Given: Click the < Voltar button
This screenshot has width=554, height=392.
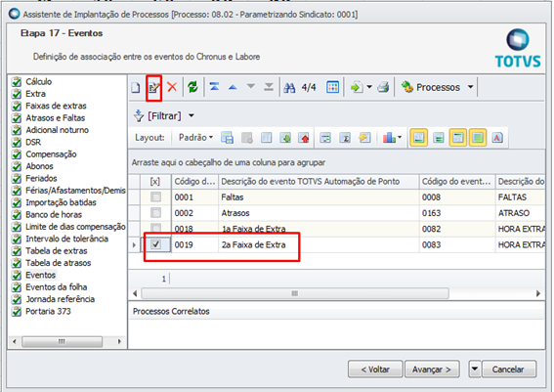Looking at the screenshot, I should coord(375,370).
